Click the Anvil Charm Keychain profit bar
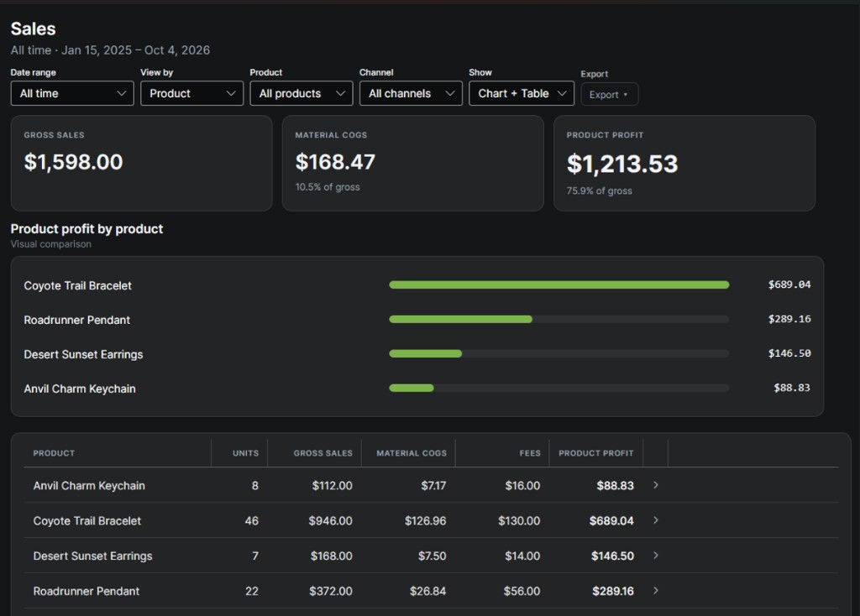This screenshot has height=616, width=860. [412, 388]
